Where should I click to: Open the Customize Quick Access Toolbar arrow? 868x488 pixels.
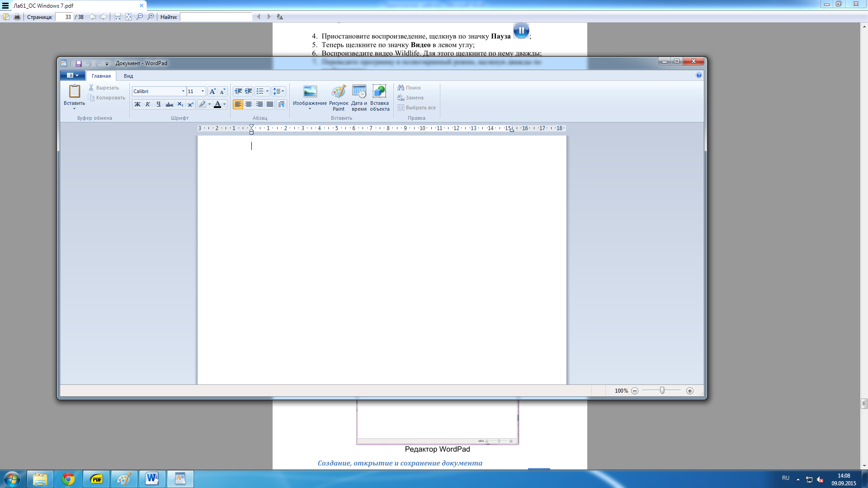click(x=107, y=64)
